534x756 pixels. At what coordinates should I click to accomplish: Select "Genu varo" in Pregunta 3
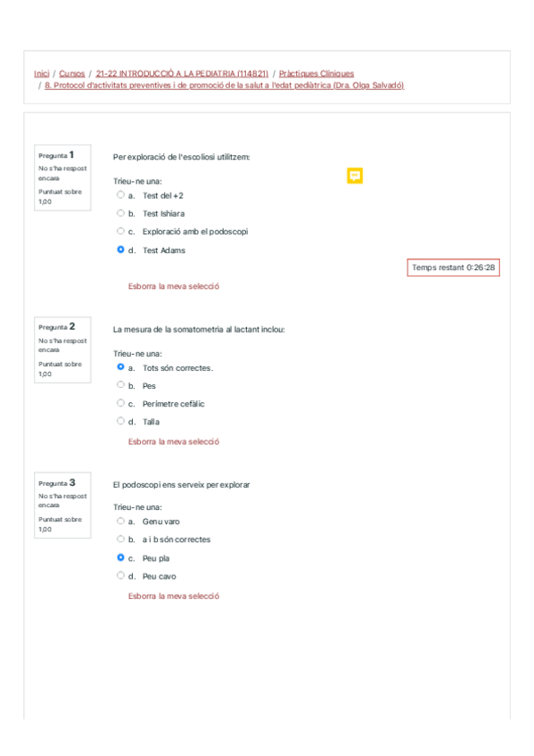click(121, 522)
